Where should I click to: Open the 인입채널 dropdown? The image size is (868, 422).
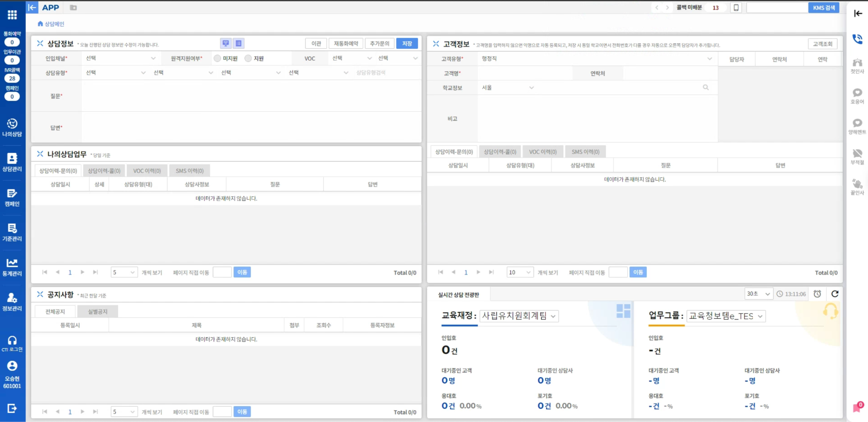click(121, 58)
